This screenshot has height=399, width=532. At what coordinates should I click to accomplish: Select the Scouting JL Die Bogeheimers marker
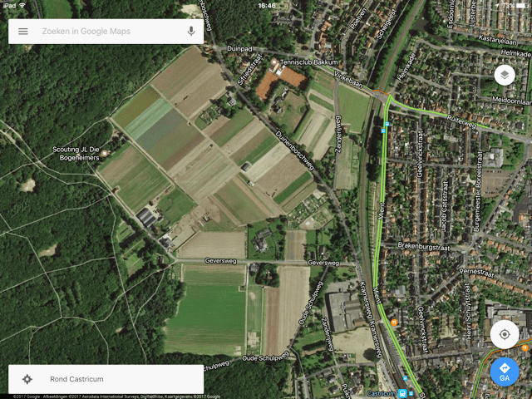(105, 153)
